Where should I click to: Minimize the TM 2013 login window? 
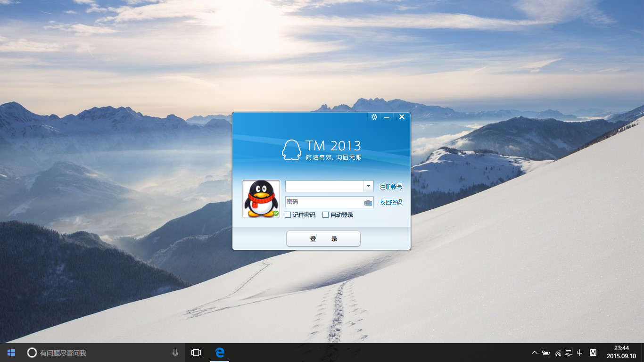coord(387,117)
